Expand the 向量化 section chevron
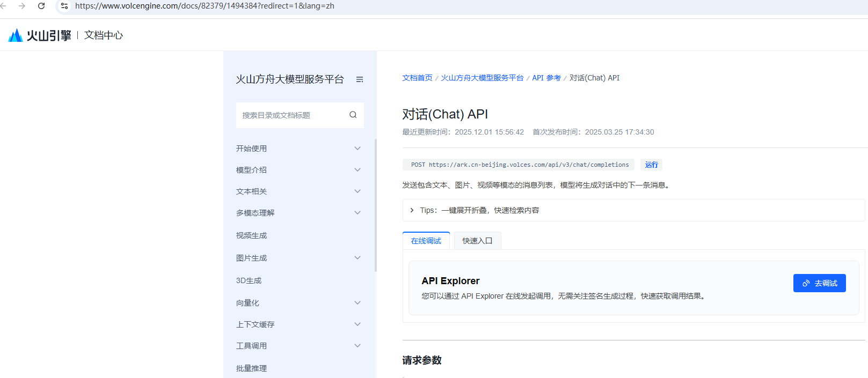Viewport: 868px width, 378px height. click(358, 303)
